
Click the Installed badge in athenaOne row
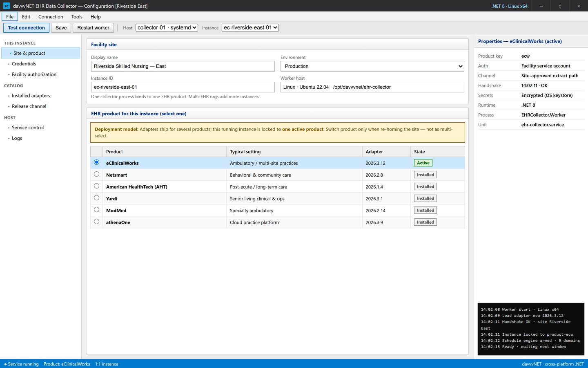[425, 222]
